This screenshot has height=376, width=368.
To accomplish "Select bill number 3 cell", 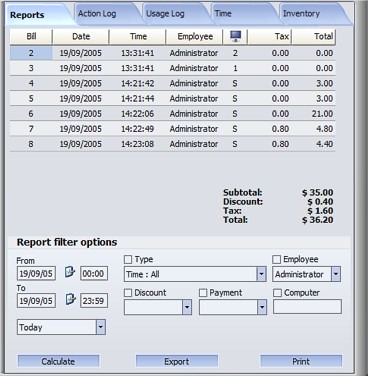I will (31, 68).
